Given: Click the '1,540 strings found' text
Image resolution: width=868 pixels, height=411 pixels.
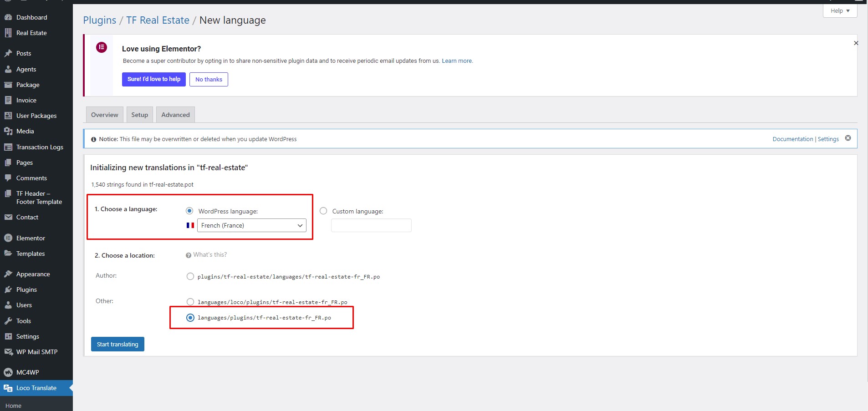Looking at the screenshot, I should pyautogui.click(x=142, y=184).
